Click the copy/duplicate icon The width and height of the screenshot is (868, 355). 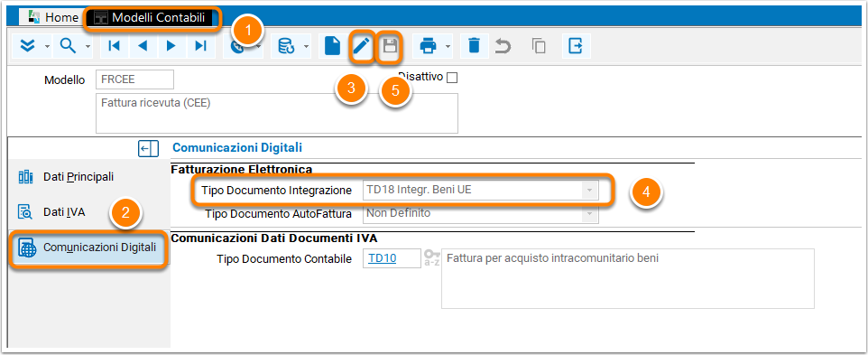pyautogui.click(x=539, y=46)
